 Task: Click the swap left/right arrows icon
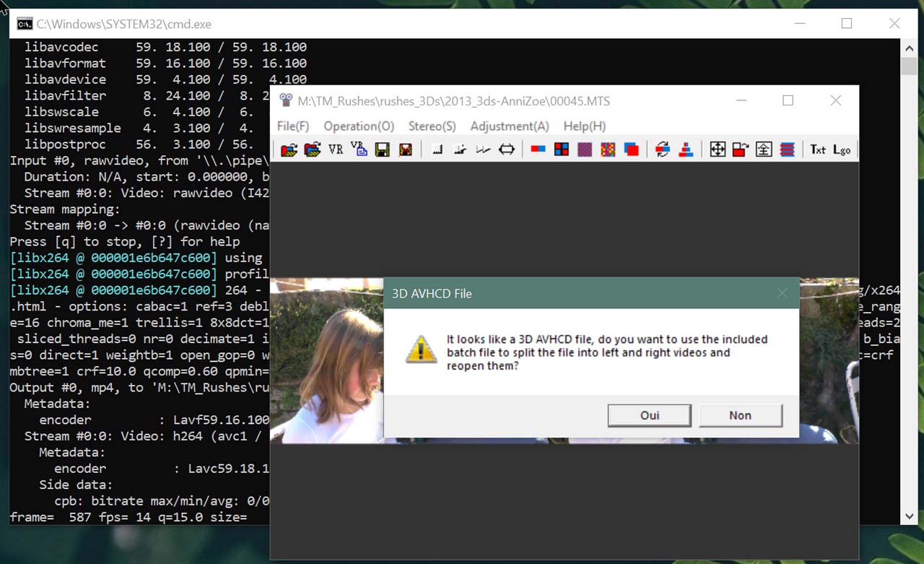coord(663,149)
